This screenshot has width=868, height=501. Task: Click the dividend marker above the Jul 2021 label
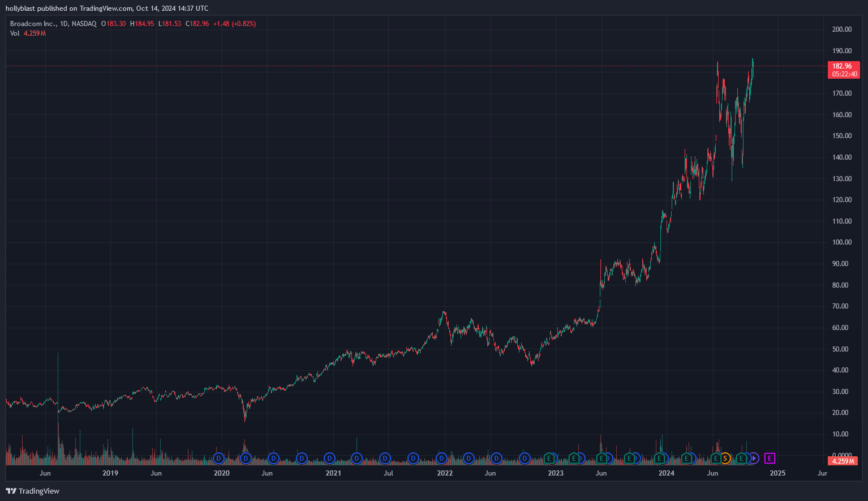(x=385, y=458)
